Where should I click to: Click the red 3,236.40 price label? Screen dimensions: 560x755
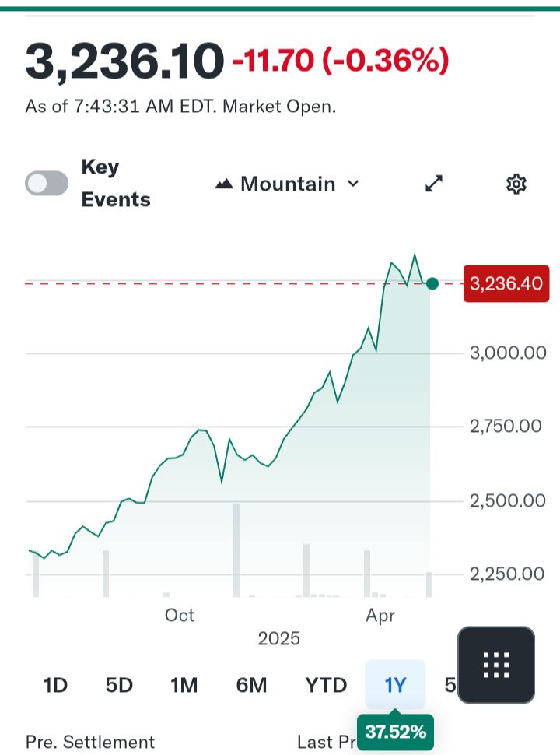pyautogui.click(x=506, y=283)
